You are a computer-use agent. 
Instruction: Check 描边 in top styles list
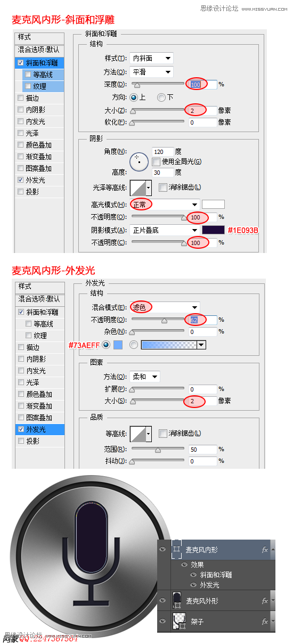tap(21, 98)
